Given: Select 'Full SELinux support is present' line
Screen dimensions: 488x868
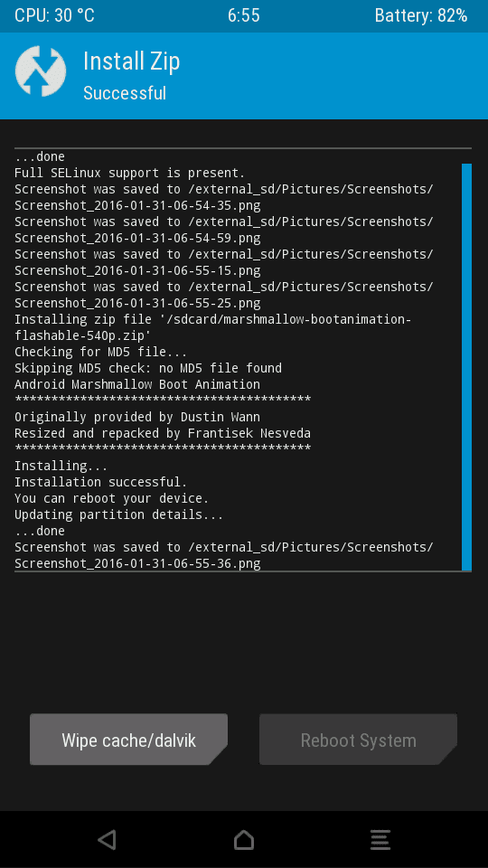Looking at the screenshot, I should click(129, 173).
